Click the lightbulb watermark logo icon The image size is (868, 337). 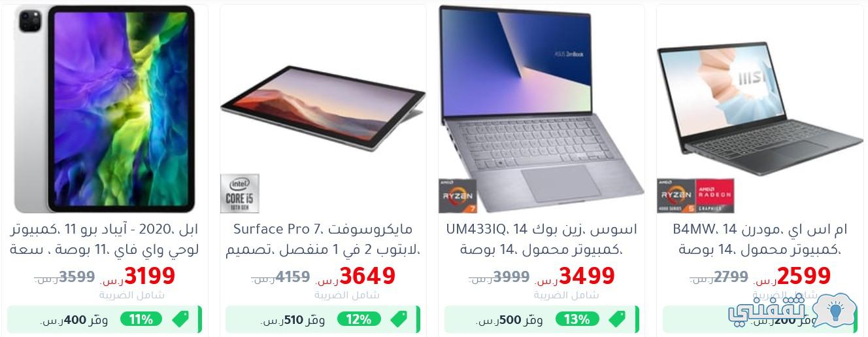pyautogui.click(x=835, y=311)
